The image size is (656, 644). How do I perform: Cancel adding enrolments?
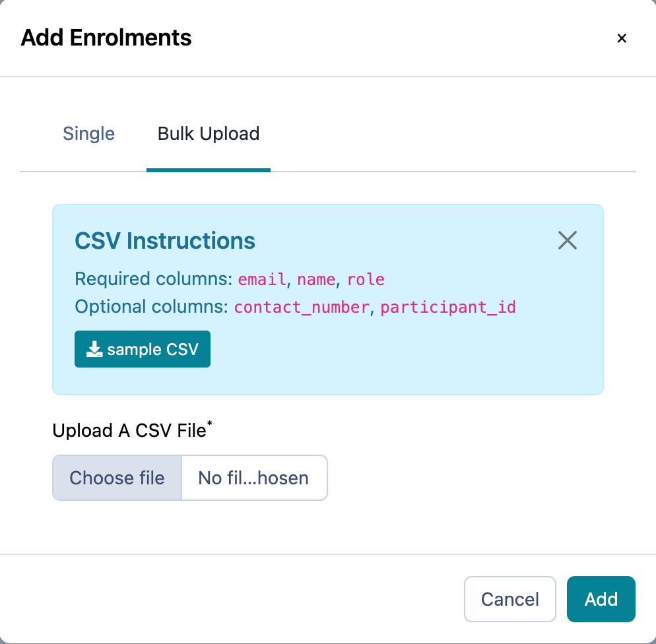(x=510, y=599)
